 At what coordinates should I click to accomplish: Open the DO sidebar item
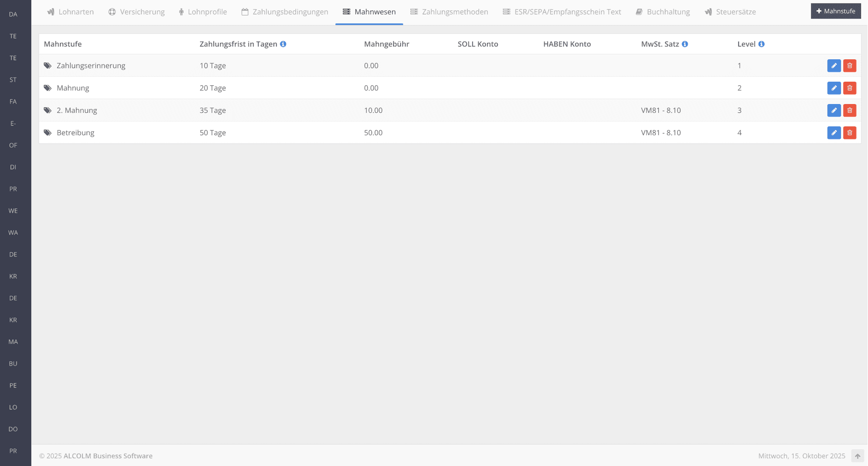click(13, 429)
